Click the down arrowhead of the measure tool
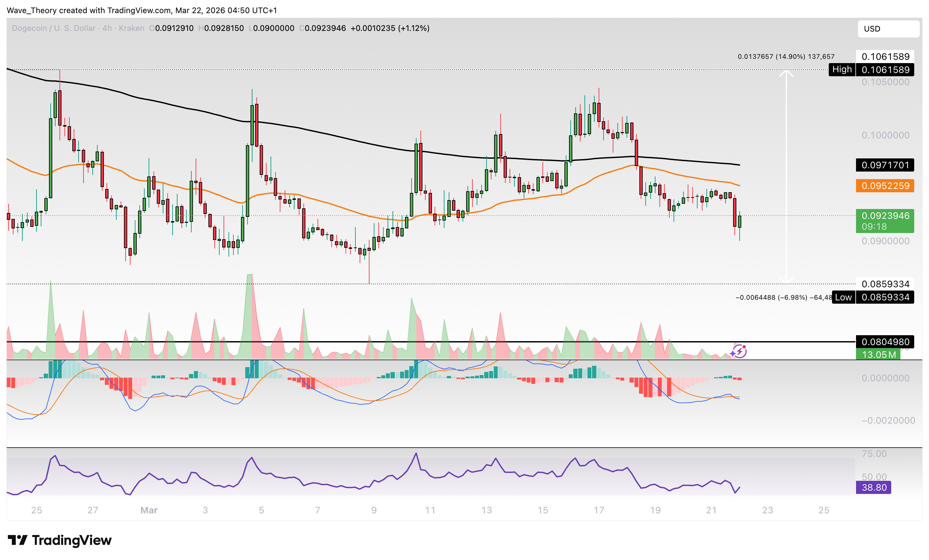This screenshot has height=560, width=929. [x=786, y=281]
